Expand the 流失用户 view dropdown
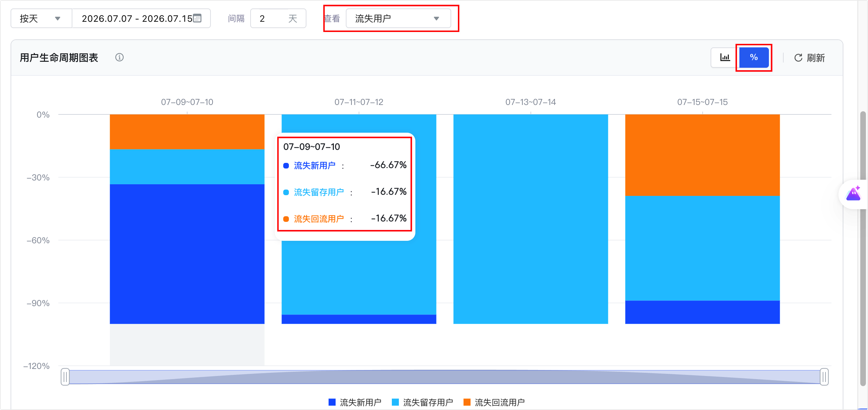The height and width of the screenshot is (410, 868). [398, 19]
